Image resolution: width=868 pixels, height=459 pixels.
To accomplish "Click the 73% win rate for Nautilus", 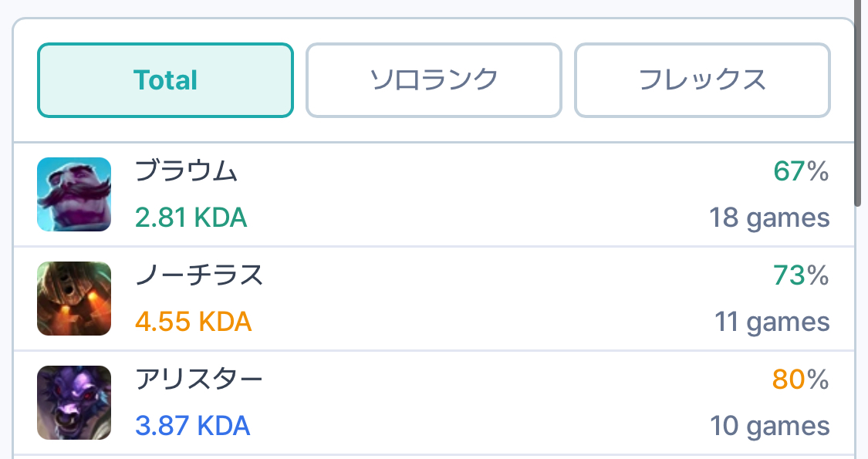I will click(801, 275).
